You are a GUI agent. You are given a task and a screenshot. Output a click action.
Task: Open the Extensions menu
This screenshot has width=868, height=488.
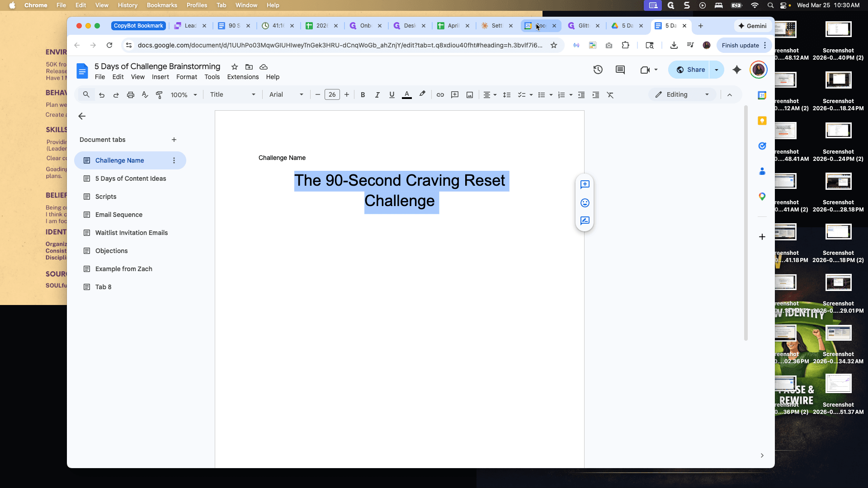[243, 77]
